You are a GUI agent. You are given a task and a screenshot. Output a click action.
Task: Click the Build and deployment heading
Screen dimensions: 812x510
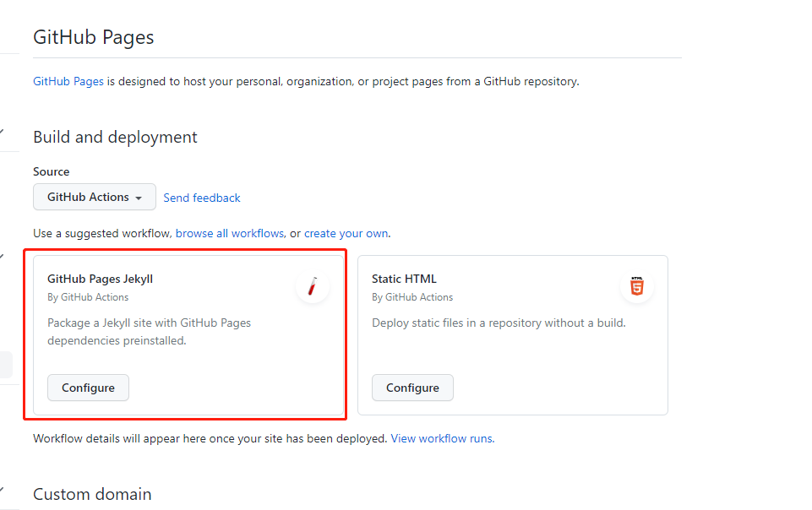click(115, 137)
